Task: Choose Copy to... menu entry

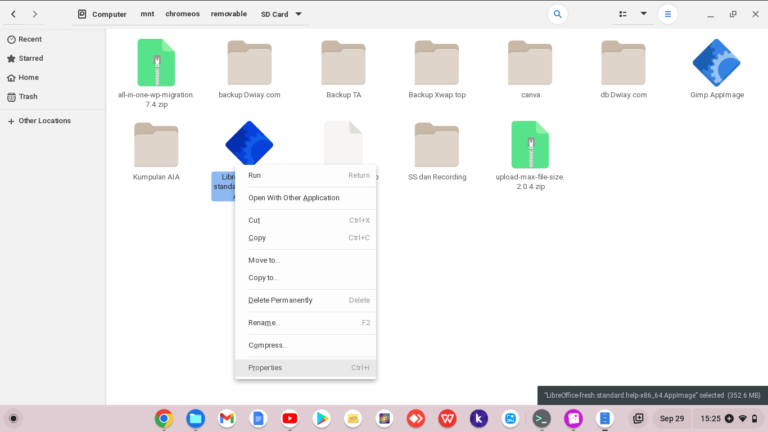Action: click(306, 278)
